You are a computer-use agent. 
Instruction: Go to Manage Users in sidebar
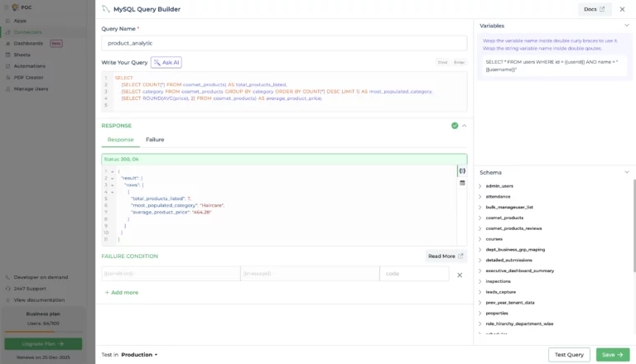(31, 89)
